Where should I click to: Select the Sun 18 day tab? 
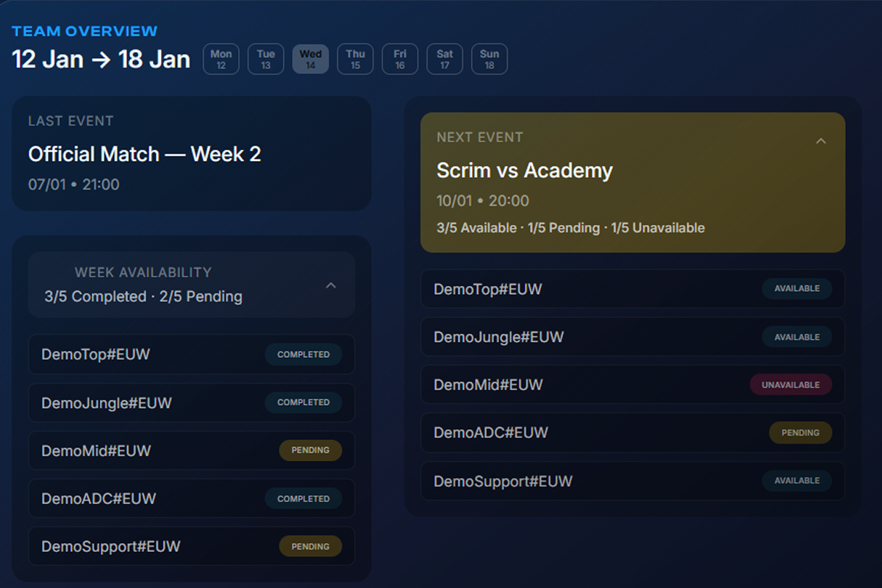[x=489, y=59]
